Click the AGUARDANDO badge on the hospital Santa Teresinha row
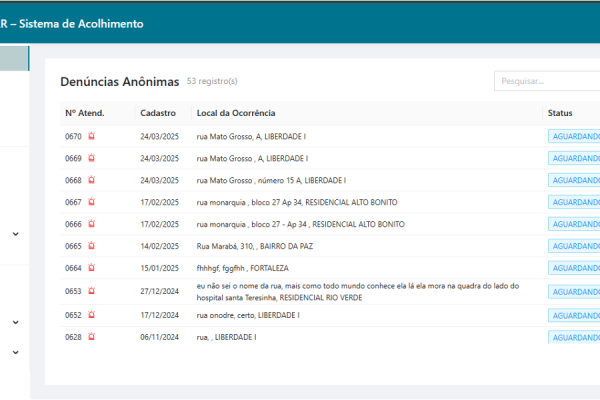Screen dimensions: 600x400 click(x=575, y=291)
